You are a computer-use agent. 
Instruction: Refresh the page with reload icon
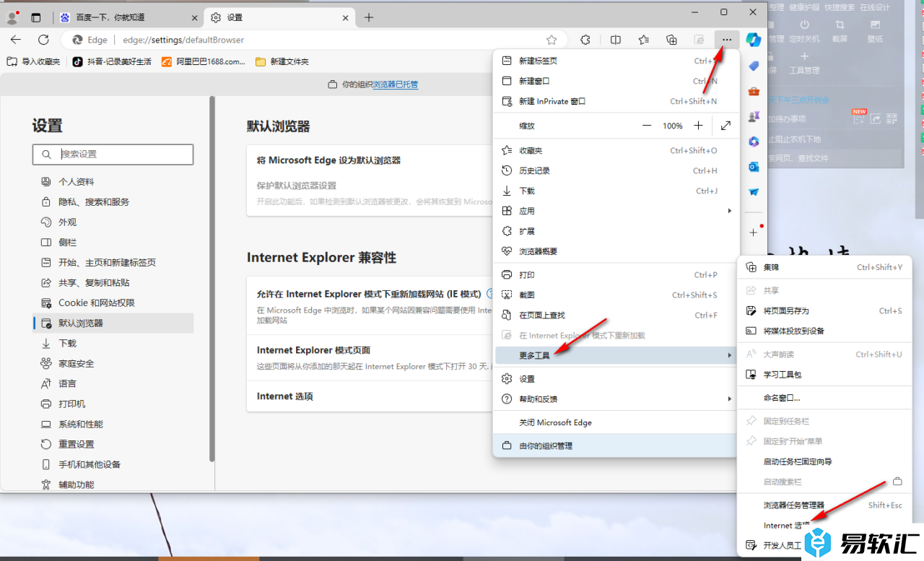[x=43, y=40]
